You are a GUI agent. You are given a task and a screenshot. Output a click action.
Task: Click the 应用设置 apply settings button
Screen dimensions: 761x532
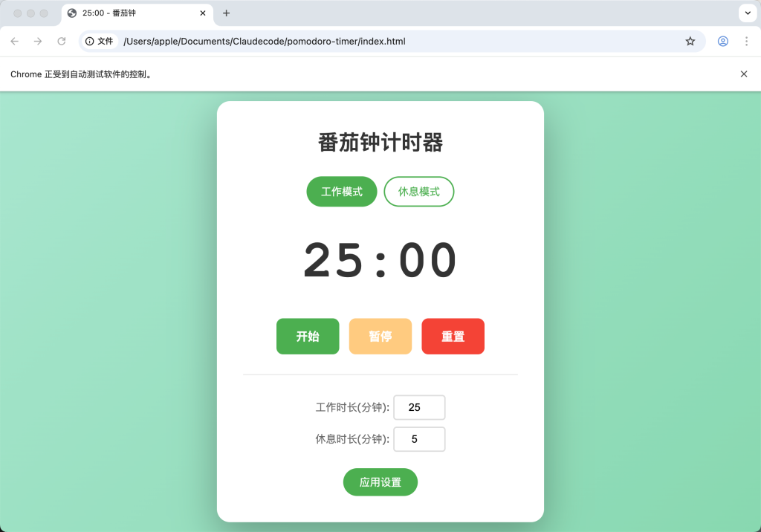coord(380,482)
